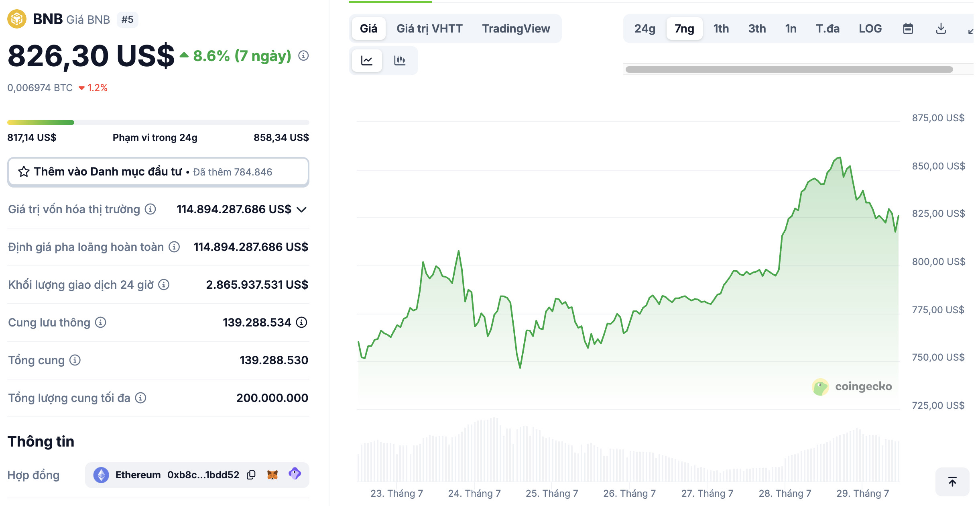Click the Ethereum 0xb8c...1bdd52 contract address

(x=177, y=475)
